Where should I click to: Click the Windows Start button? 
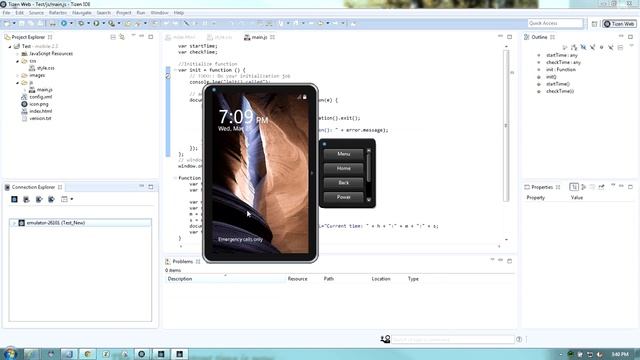pyautogui.click(x=9, y=353)
